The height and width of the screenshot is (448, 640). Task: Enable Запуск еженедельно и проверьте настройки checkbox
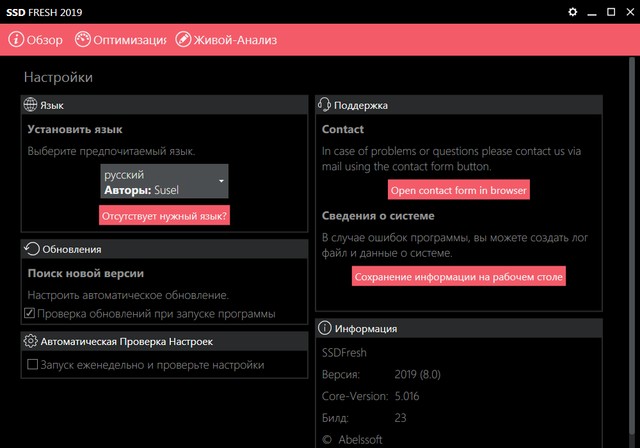[32, 365]
